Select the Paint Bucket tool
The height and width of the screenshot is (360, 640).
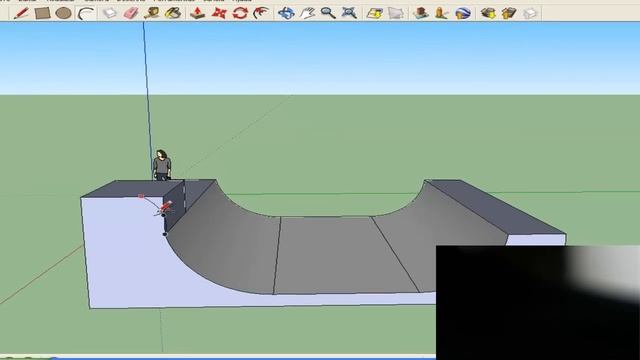173,13
